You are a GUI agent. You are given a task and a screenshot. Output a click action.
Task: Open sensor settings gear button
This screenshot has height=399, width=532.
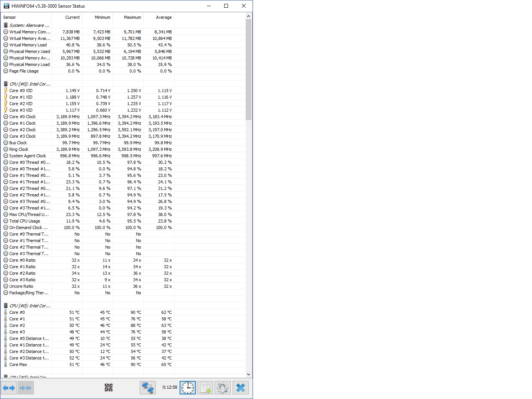pos(223,388)
